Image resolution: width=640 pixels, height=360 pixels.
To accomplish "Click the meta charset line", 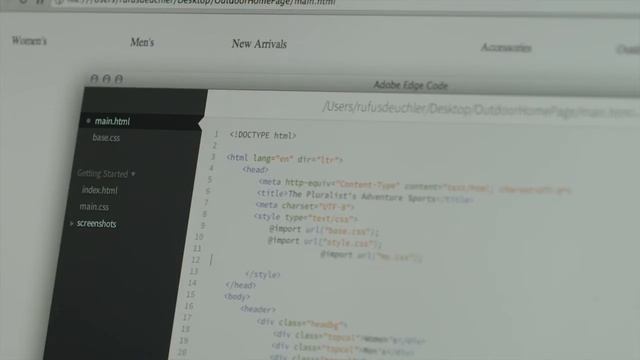I will click(x=305, y=206).
